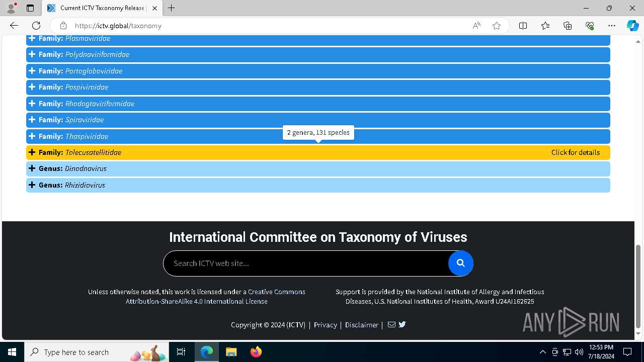Expand the Plasmaviridae family plus icon

(32, 38)
